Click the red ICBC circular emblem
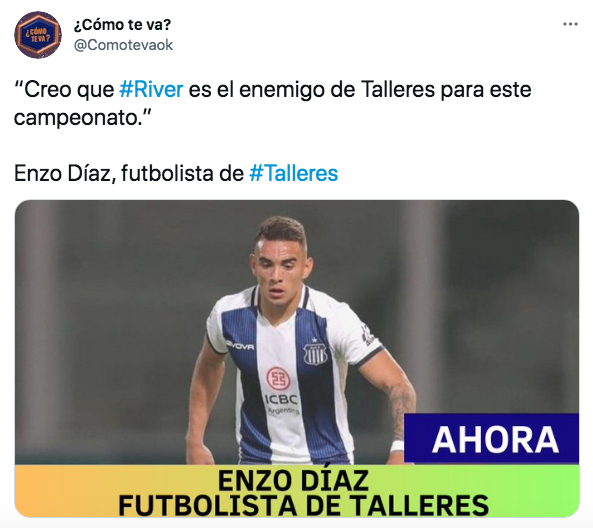 279,379
